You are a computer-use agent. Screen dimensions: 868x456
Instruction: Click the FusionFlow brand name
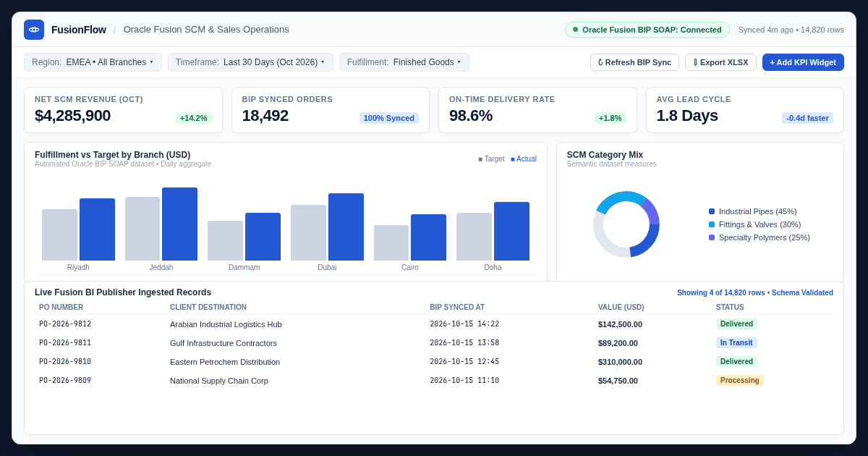[79, 30]
